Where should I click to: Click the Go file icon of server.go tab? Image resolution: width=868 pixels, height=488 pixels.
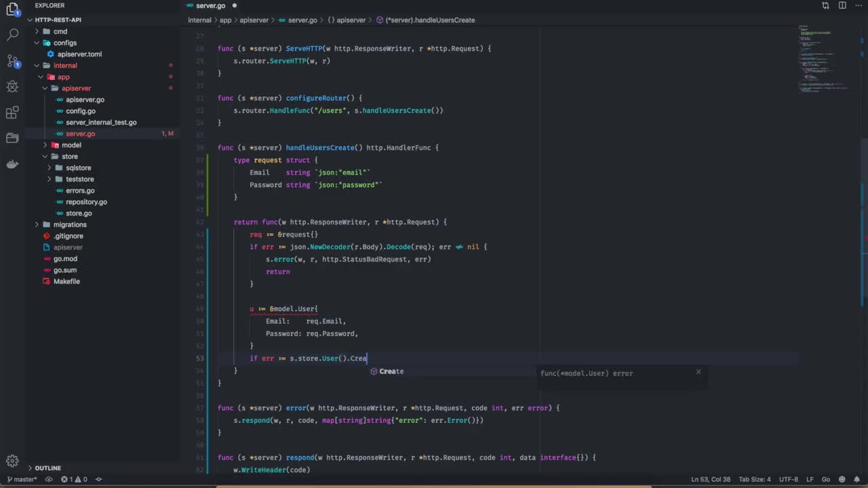coord(191,5)
